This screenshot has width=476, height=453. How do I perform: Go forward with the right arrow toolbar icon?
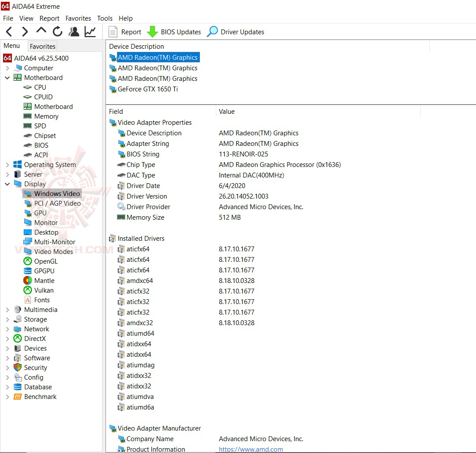[25, 32]
